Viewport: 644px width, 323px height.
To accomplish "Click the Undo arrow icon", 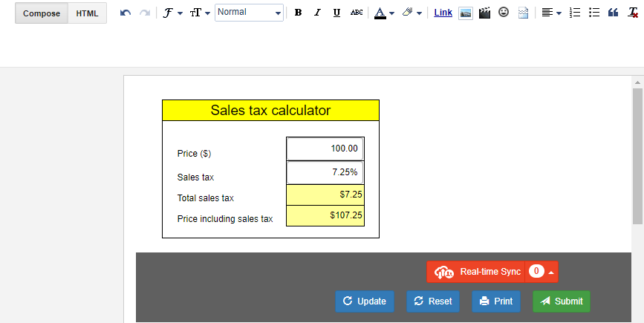I will pyautogui.click(x=126, y=13).
